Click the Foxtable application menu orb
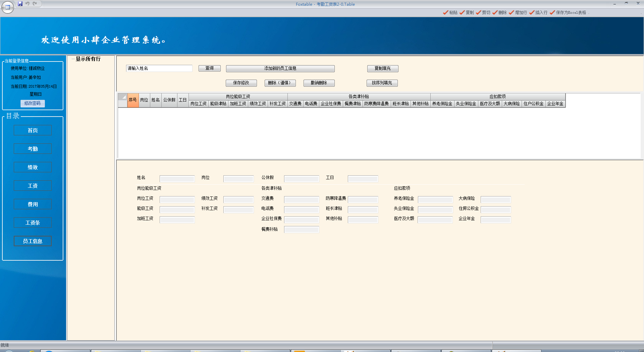The width and height of the screenshot is (644, 352). 7,7
